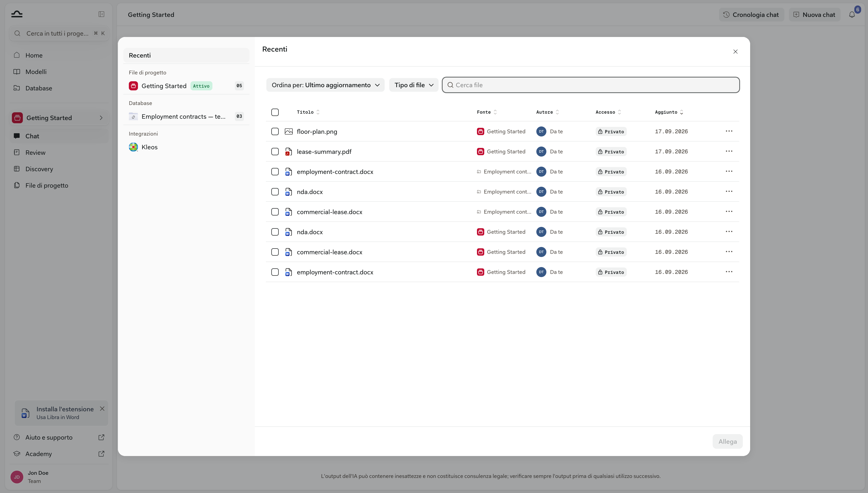Screen dimensions: 868x493
Task: Open external link icon next to Academy
Action: 101,454
